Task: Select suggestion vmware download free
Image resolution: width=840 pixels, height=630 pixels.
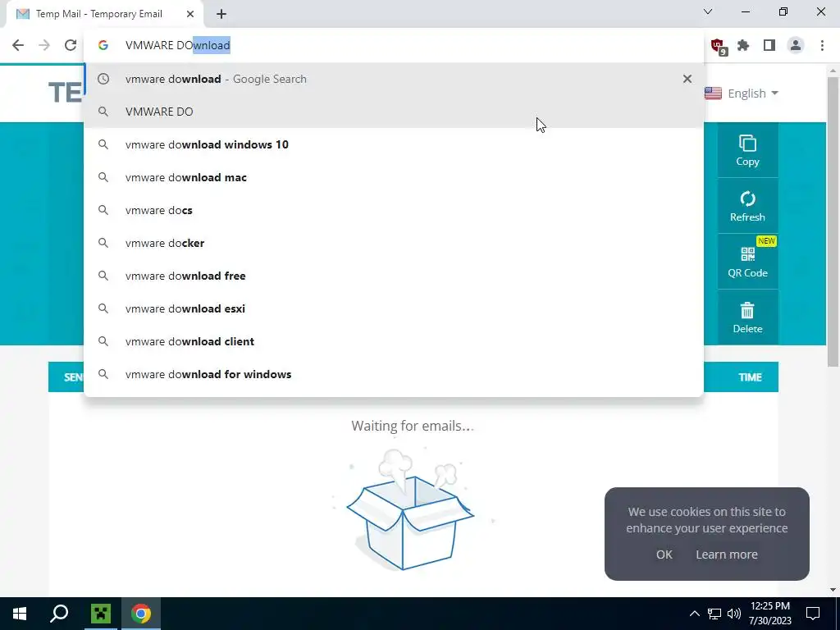Action: 393,276
